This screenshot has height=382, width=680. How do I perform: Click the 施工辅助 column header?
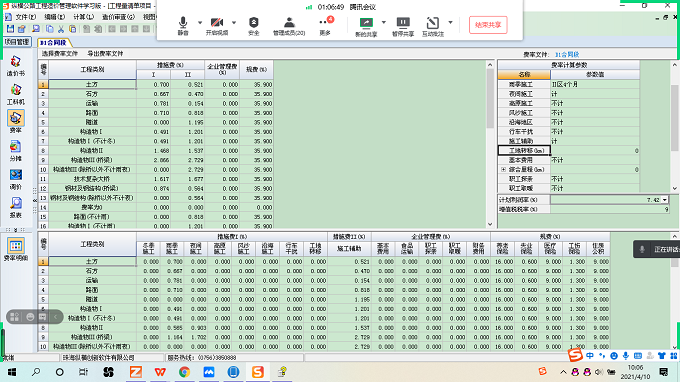point(349,249)
